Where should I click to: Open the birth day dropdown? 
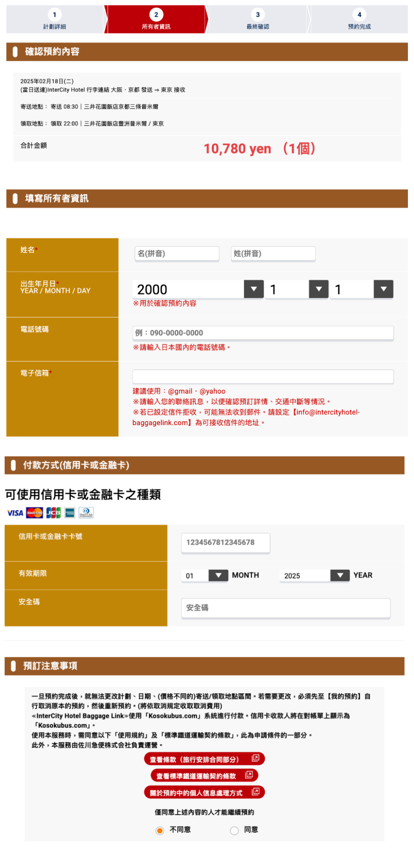pos(383,289)
